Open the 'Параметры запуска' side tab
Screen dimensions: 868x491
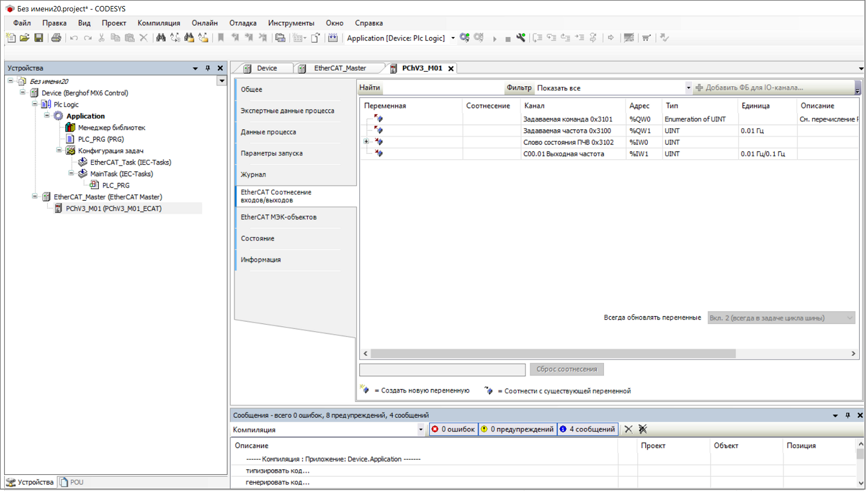click(289, 153)
